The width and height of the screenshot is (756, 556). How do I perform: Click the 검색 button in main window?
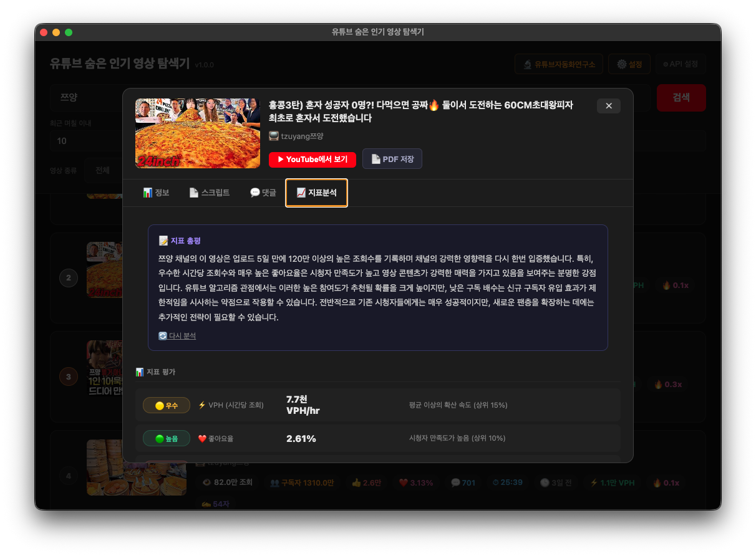coord(681,98)
